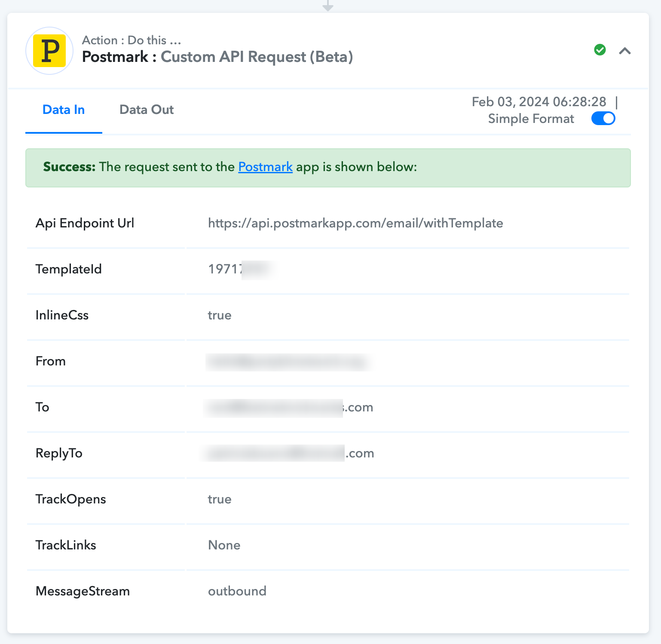Click the TrackLinks field label
Image resolution: width=661 pixels, height=644 pixels.
[x=66, y=545]
